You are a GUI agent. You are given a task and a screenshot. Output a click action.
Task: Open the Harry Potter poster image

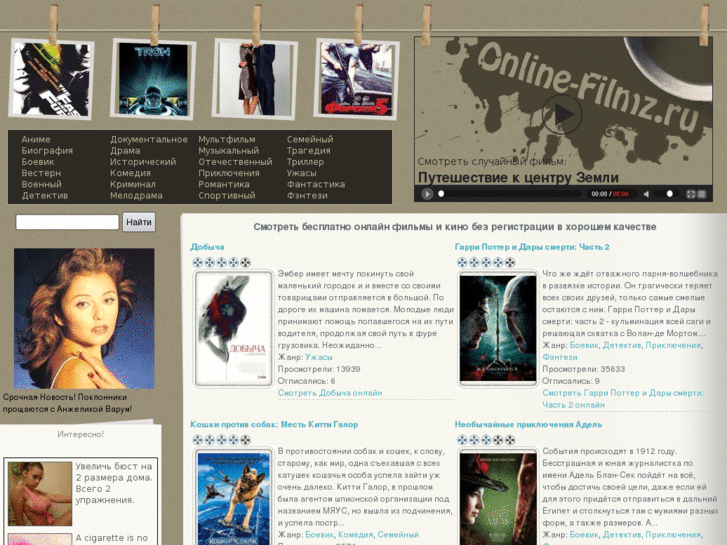click(498, 329)
